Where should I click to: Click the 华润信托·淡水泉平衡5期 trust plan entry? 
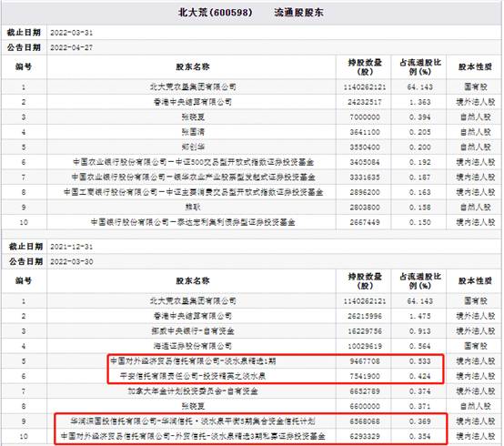pos(193,421)
